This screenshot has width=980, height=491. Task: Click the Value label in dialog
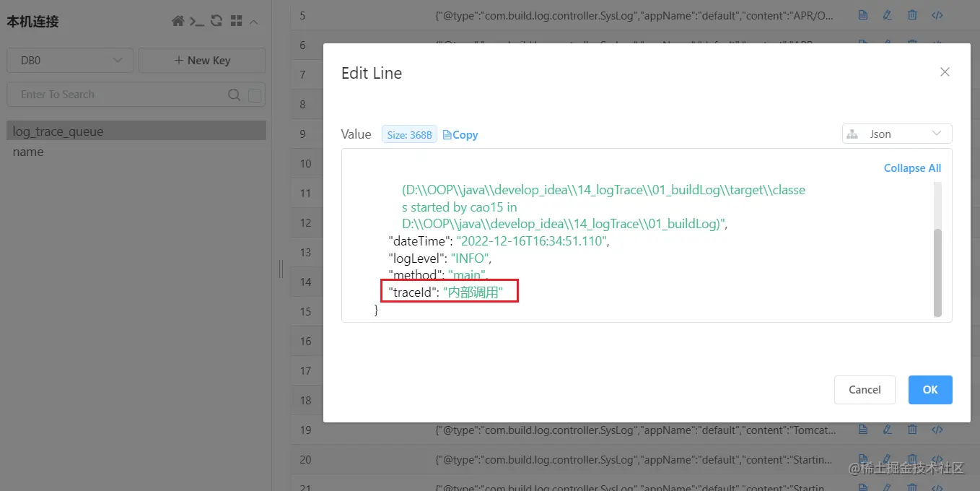[356, 134]
